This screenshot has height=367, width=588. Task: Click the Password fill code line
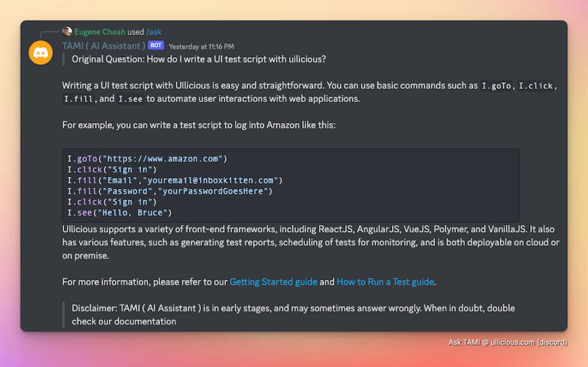point(169,191)
